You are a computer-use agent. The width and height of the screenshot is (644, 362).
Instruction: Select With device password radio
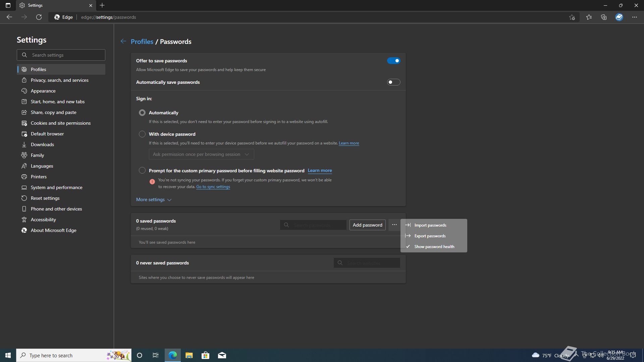click(x=142, y=134)
